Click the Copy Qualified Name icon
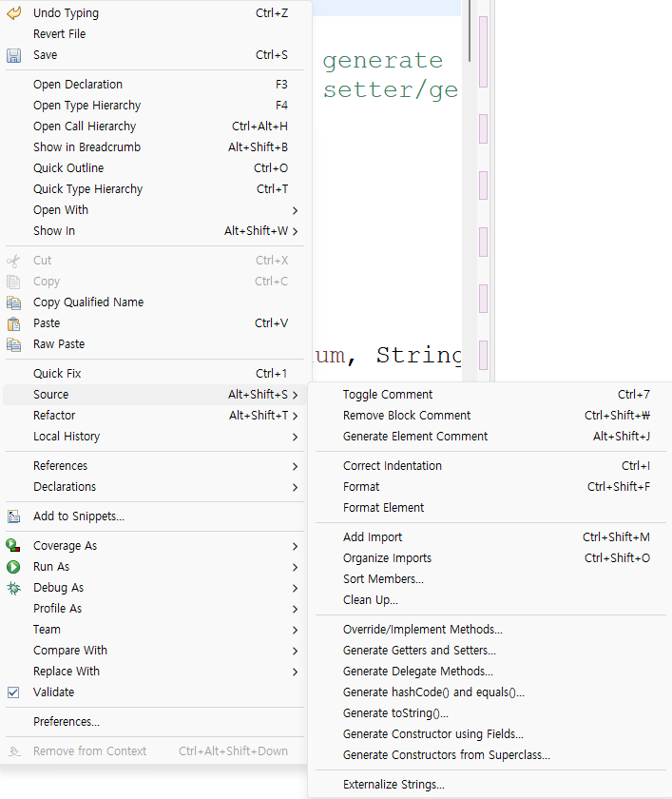 (13, 302)
